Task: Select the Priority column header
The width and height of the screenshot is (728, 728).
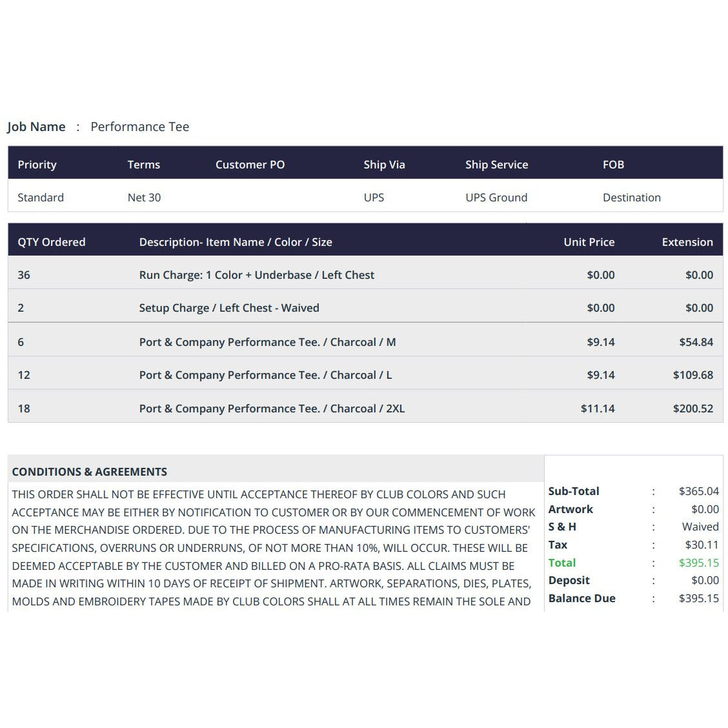Action: [x=37, y=165]
